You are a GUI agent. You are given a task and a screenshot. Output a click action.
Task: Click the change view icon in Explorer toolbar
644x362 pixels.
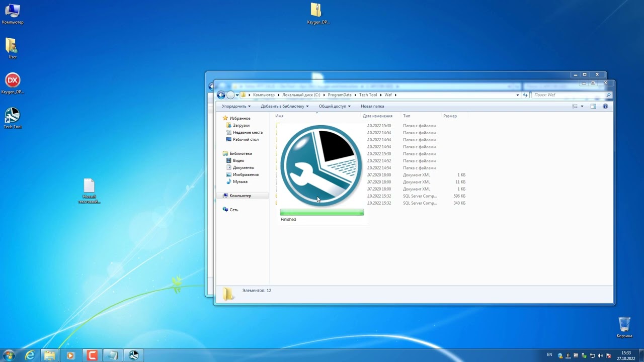[575, 106]
